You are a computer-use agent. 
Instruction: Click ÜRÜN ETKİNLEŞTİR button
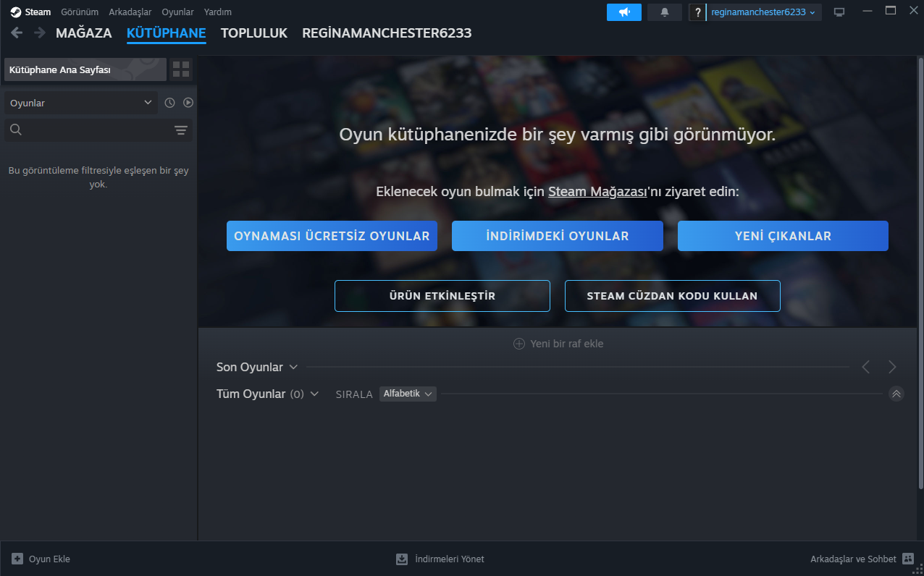(442, 296)
